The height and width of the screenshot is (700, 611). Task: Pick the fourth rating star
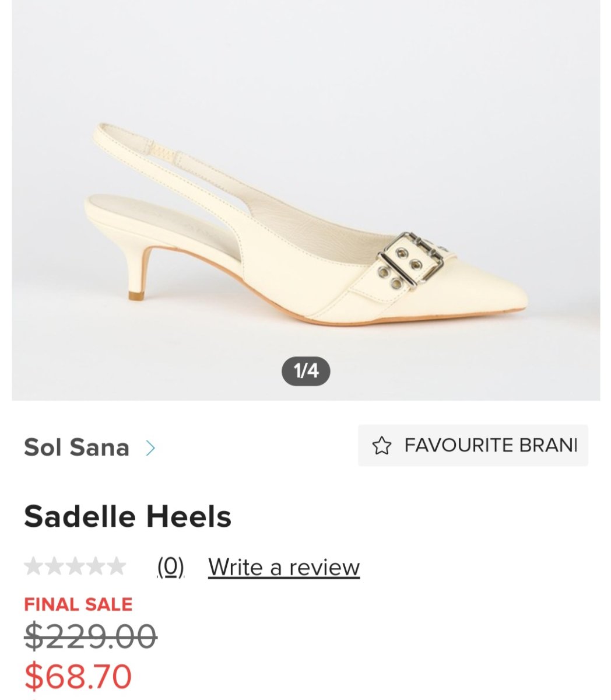[x=96, y=566]
